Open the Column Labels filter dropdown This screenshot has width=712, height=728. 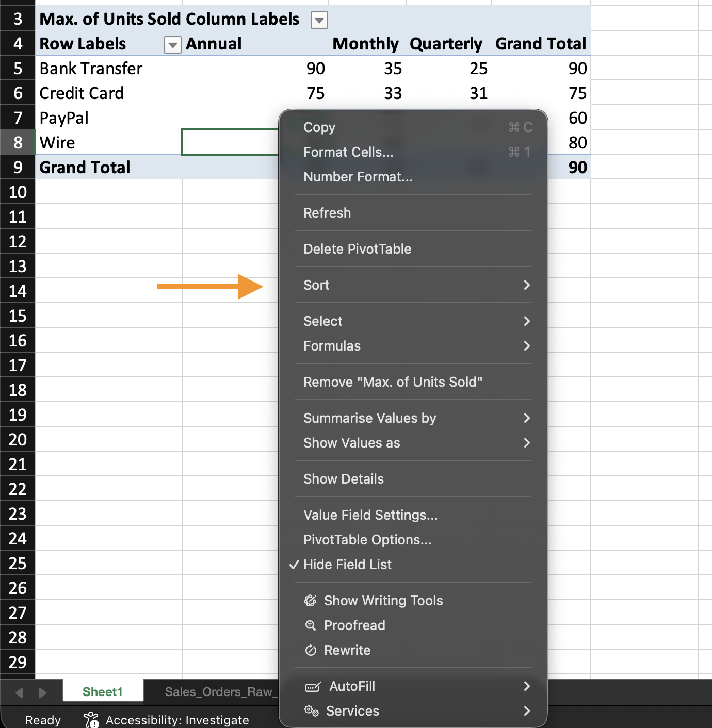(319, 21)
